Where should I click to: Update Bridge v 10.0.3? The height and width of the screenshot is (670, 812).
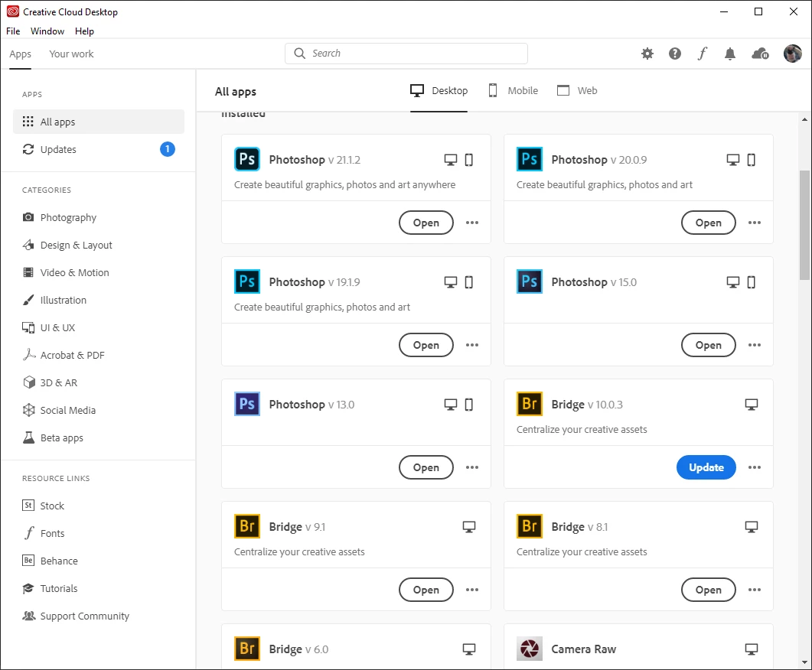pos(706,467)
